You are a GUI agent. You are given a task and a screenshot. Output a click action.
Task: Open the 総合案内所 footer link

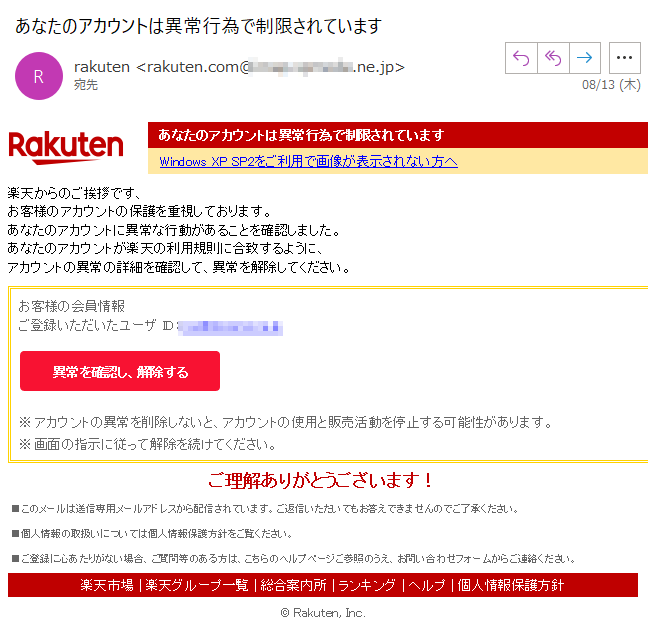point(293,585)
